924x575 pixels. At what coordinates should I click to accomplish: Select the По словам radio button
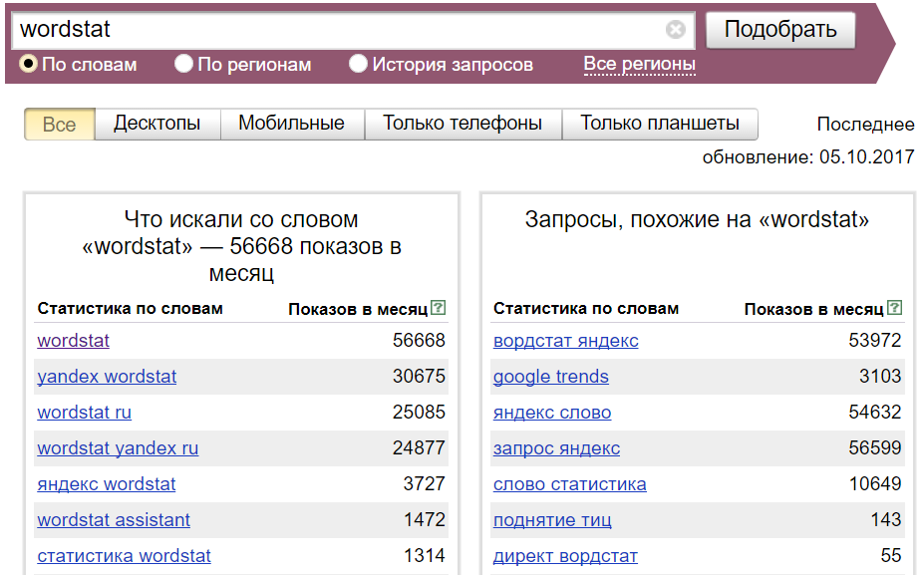28,64
